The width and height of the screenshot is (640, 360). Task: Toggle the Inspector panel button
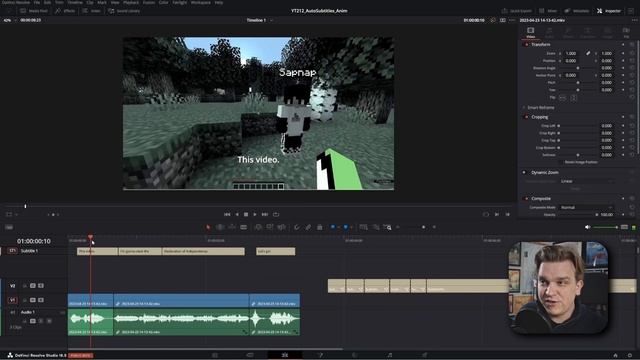(x=609, y=11)
